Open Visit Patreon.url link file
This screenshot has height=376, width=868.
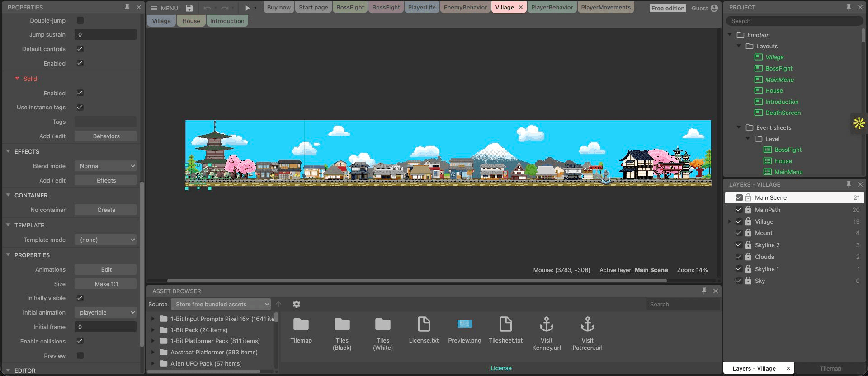[587, 334]
